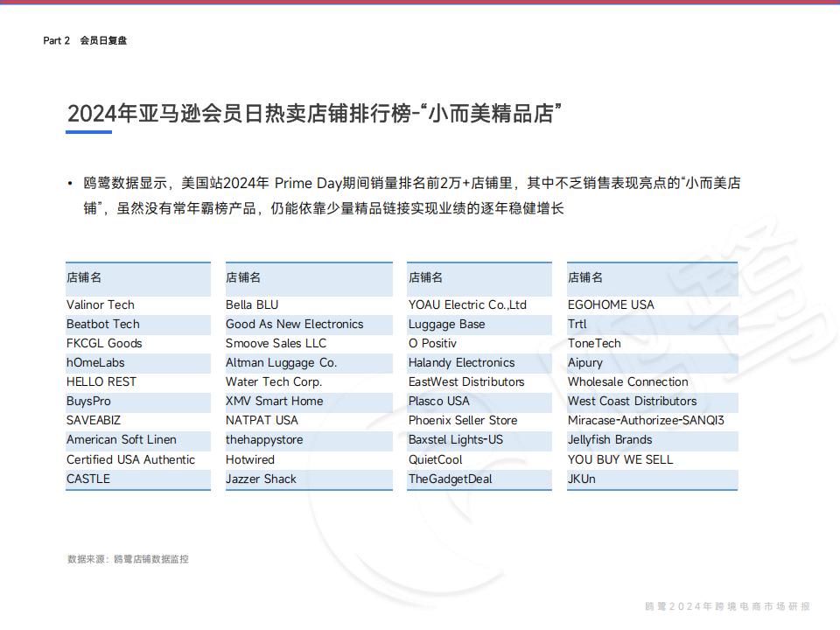The image size is (840, 630).
Task: Select Good As New Electronics cell
Action: point(309,324)
